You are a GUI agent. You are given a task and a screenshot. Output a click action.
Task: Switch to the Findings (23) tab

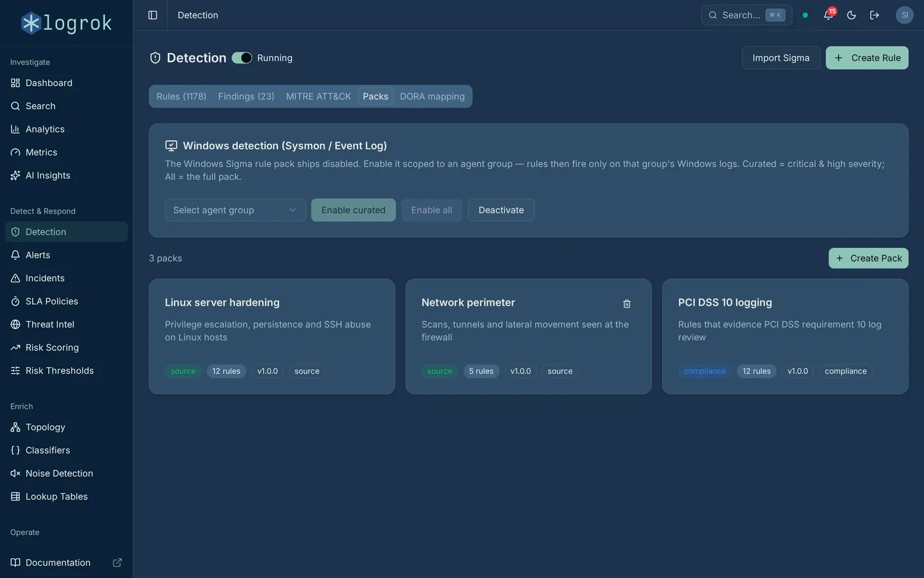click(246, 96)
